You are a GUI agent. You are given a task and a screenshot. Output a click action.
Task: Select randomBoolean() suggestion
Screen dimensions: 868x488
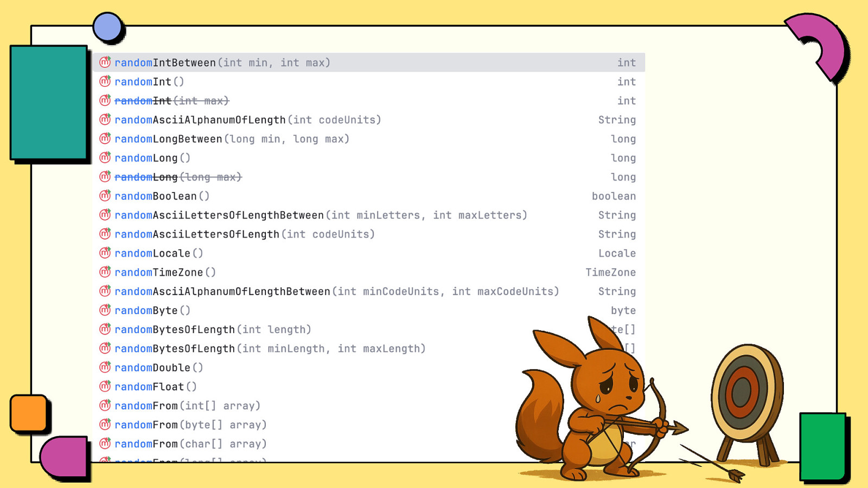(369, 196)
